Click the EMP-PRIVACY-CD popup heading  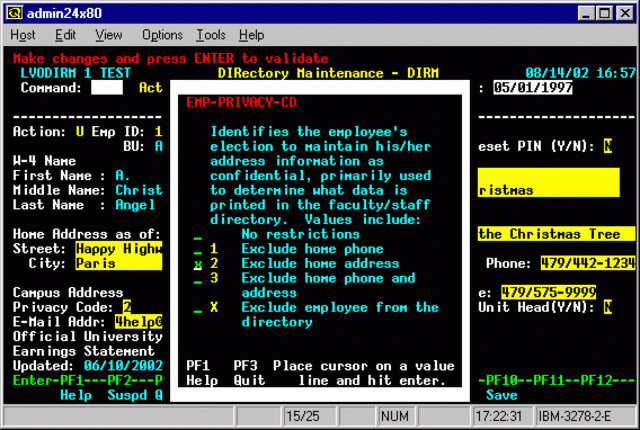click(x=241, y=102)
